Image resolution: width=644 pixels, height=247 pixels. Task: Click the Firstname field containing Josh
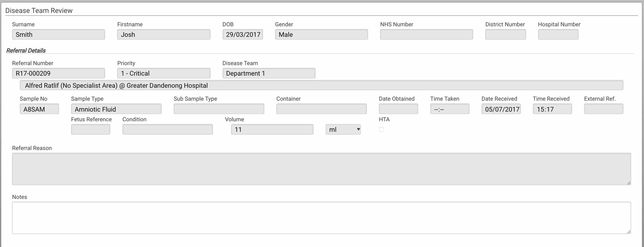coord(164,34)
